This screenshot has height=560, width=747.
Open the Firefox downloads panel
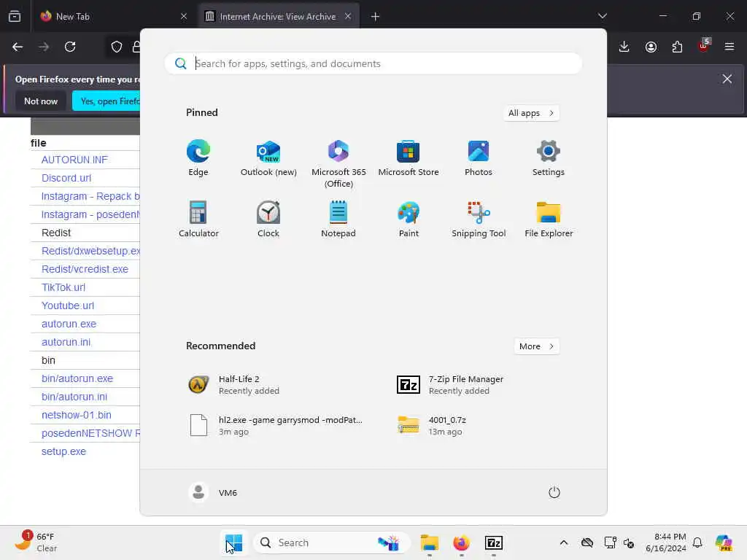624,47
